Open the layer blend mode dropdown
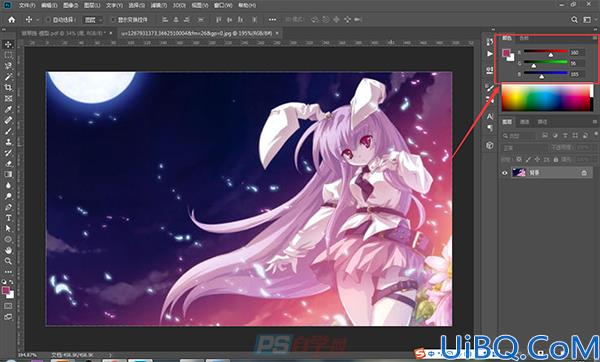600x362 pixels. click(524, 148)
